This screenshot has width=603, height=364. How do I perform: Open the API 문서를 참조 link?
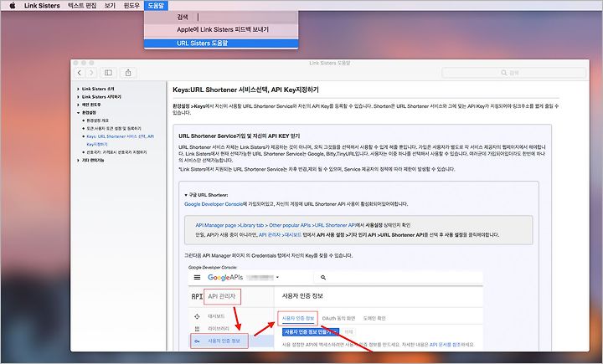(x=446, y=345)
